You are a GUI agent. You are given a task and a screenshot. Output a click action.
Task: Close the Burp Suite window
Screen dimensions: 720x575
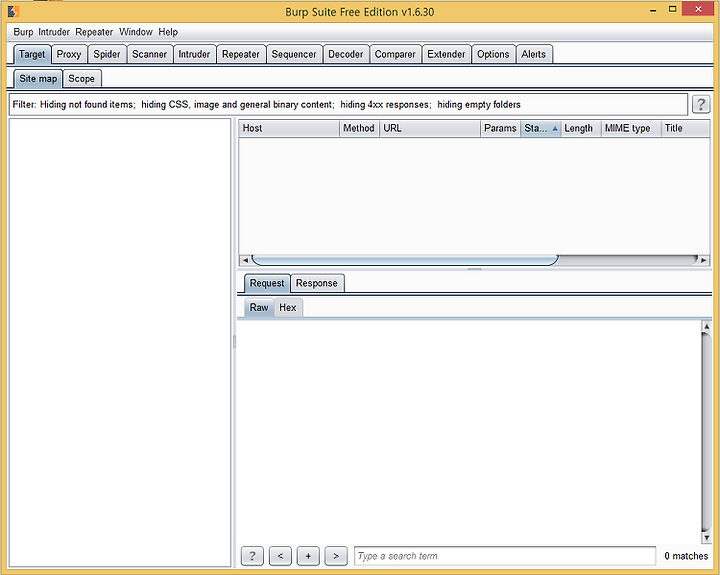698,9
